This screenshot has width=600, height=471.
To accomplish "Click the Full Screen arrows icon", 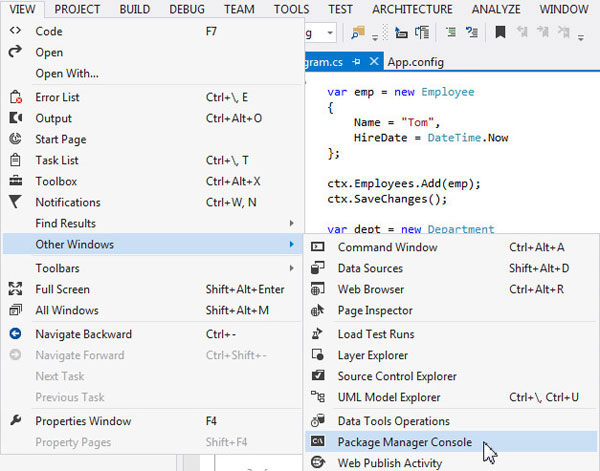I will tap(15, 289).
